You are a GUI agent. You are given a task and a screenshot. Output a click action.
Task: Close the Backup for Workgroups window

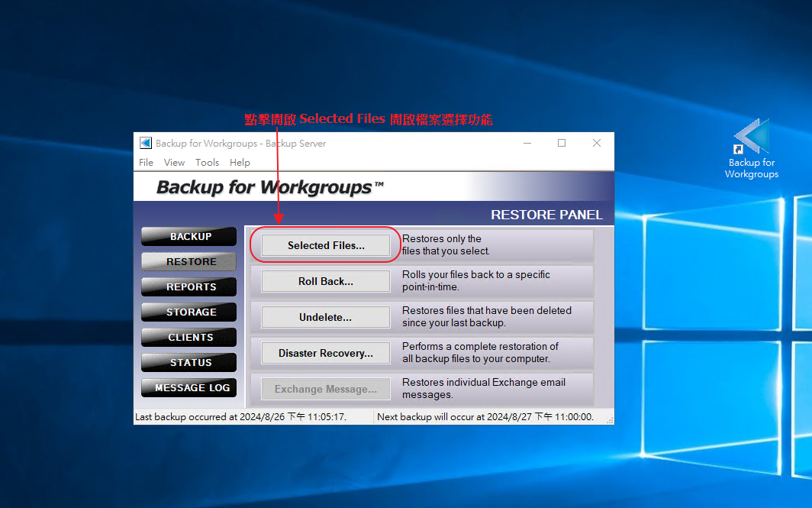(x=597, y=143)
